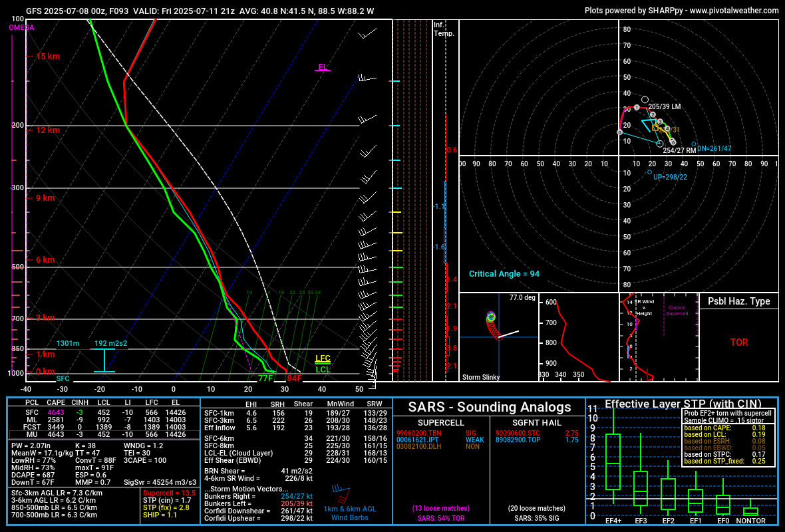Click the 'Bunkers Right =' storm motion row
Screen dimensions: 785x532
tap(258, 496)
